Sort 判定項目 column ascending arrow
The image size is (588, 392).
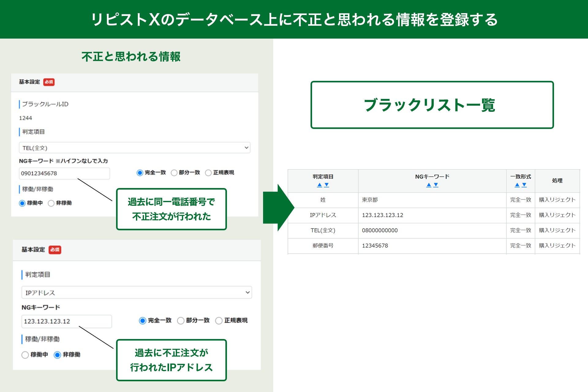coord(319,185)
